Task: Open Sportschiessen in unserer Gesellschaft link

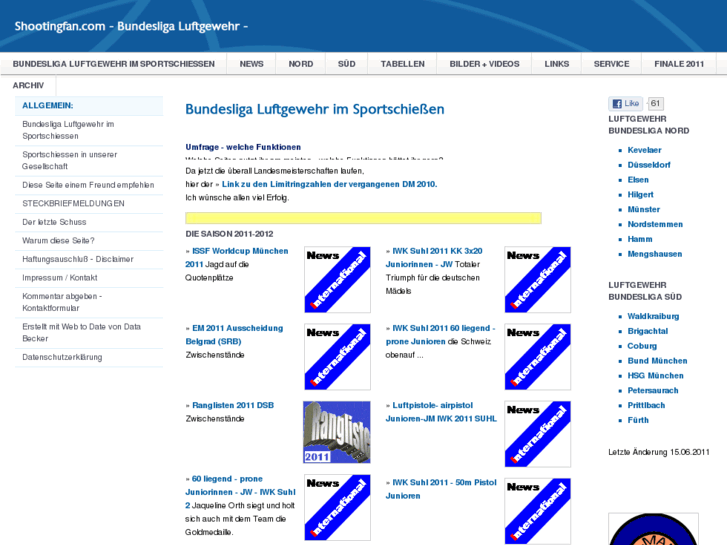Action: pyautogui.click(x=89, y=160)
